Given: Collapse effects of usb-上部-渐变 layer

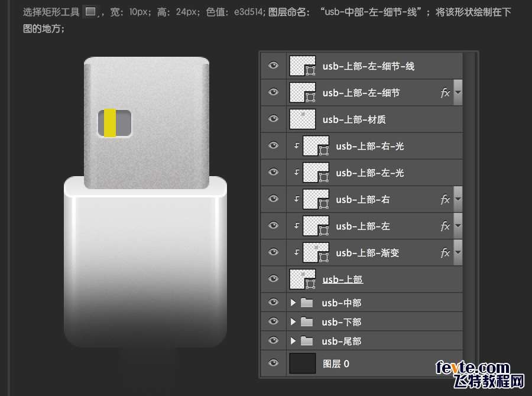Looking at the screenshot, I should tap(458, 252).
